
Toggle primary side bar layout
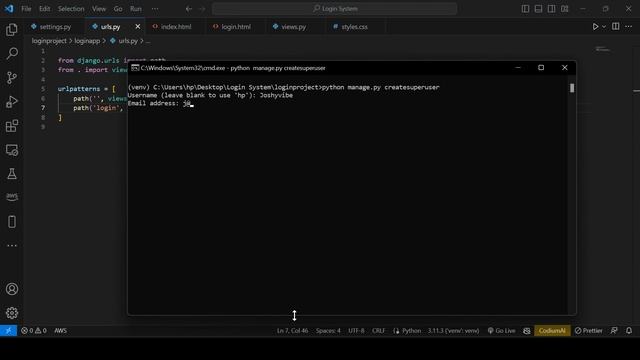coord(525,9)
